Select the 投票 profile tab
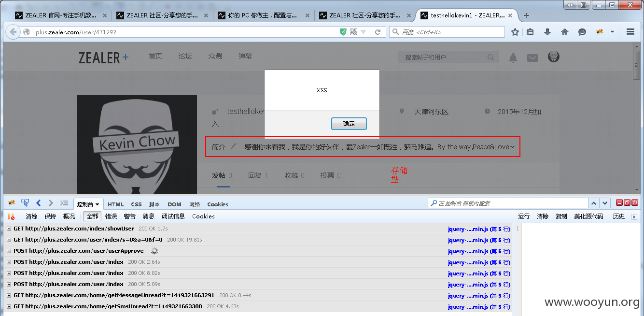Viewport: 644px width, 316px height. click(x=331, y=175)
